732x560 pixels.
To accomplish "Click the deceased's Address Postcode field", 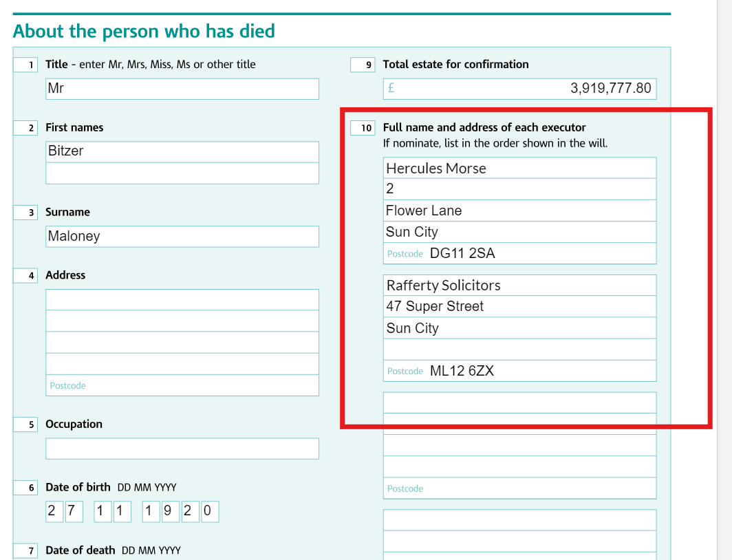I will (x=182, y=385).
